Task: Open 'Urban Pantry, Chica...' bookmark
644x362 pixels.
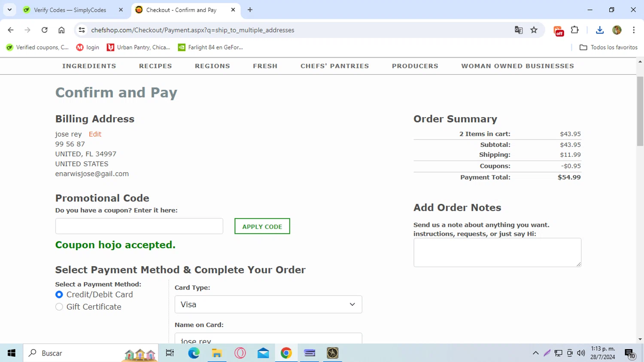Action: (139, 47)
